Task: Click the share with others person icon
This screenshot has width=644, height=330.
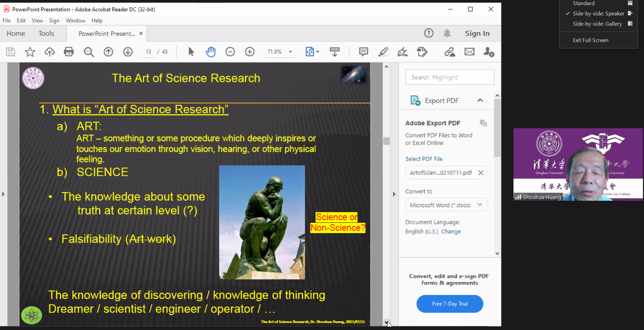Action: point(489,52)
